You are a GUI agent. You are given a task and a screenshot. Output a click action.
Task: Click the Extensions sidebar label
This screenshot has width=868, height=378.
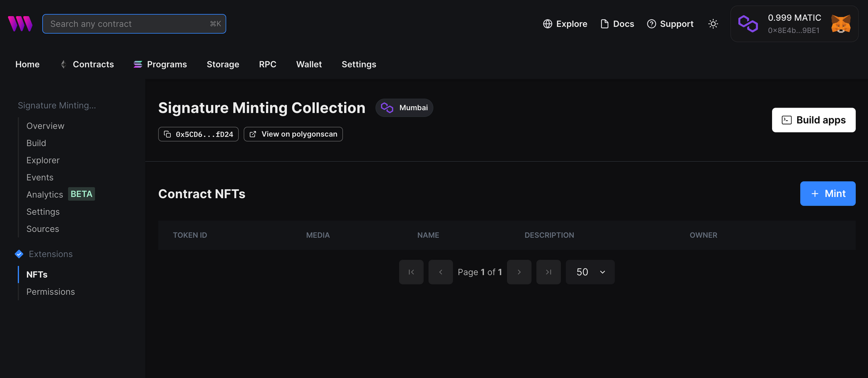51,254
